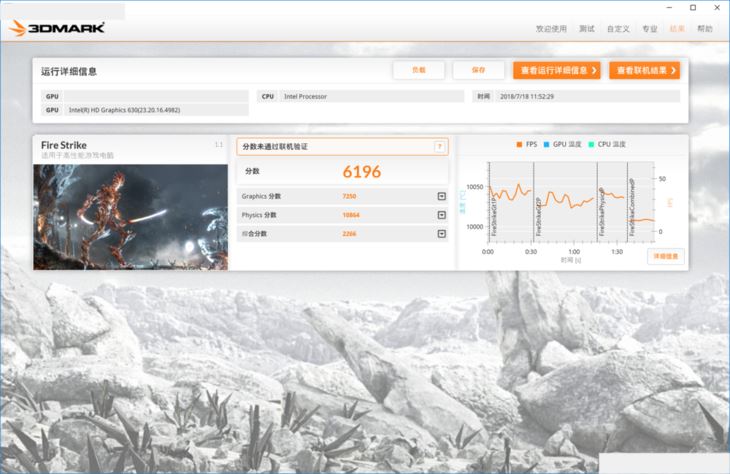Click the Graphics score value 7250
Viewport: 730px width, 474px height.
349,196
